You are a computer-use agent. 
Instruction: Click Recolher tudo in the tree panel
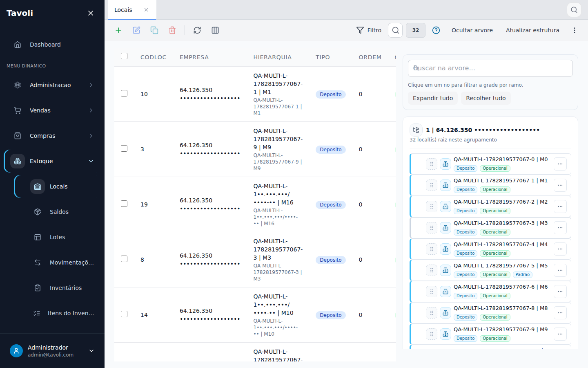click(x=486, y=98)
